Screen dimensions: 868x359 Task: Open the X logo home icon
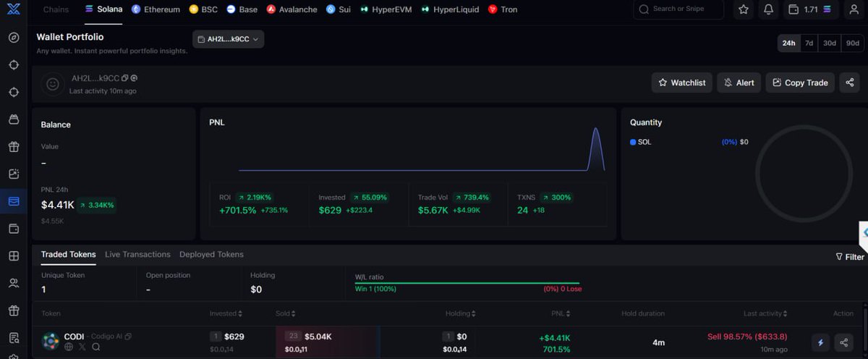click(x=14, y=9)
